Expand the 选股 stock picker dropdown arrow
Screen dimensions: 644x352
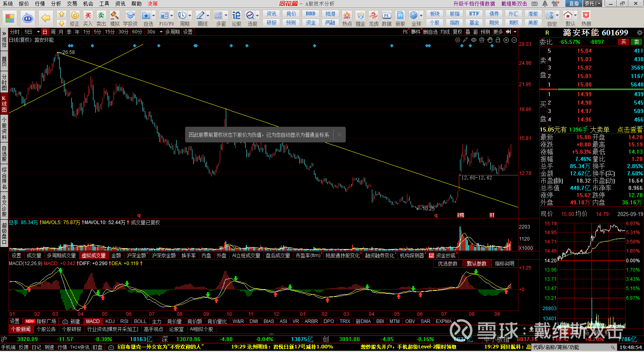click(258, 15)
